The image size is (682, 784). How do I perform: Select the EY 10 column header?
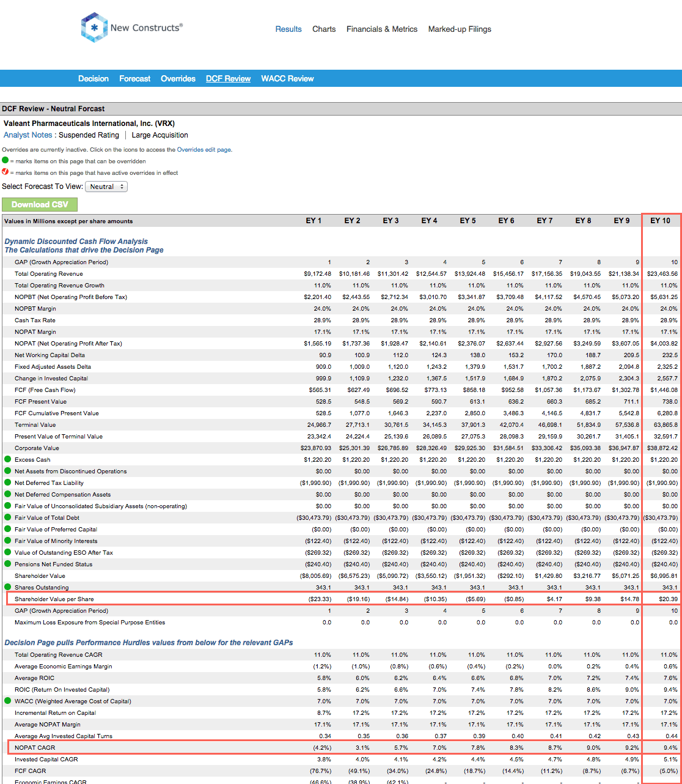click(661, 221)
